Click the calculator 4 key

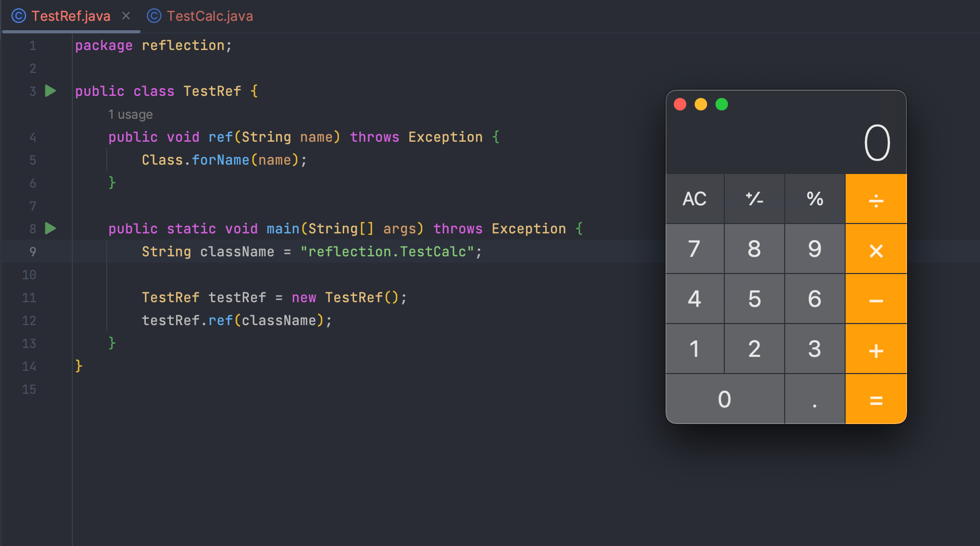(x=695, y=299)
